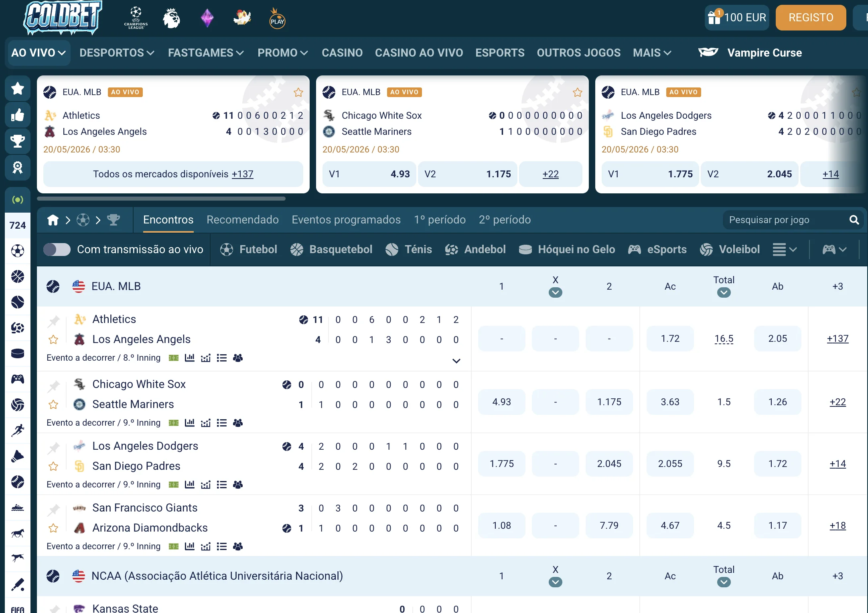Claim the 100 EUR gift bonus

coord(737,18)
